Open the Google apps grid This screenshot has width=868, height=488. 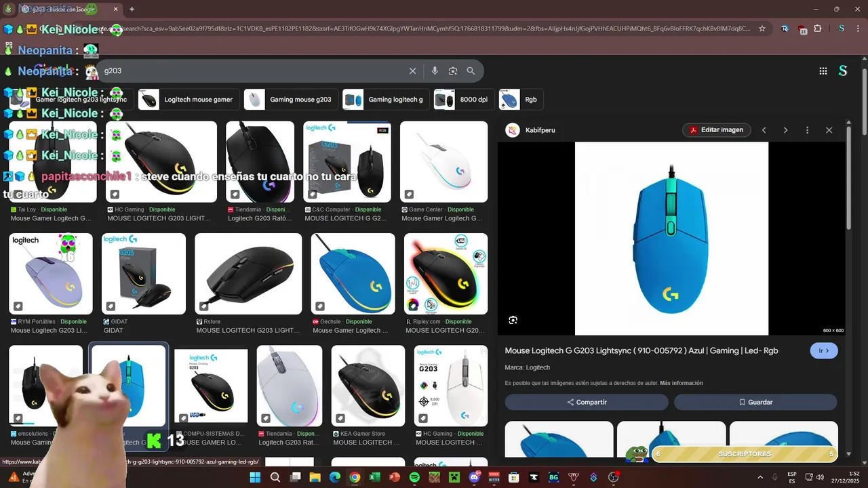pos(823,70)
